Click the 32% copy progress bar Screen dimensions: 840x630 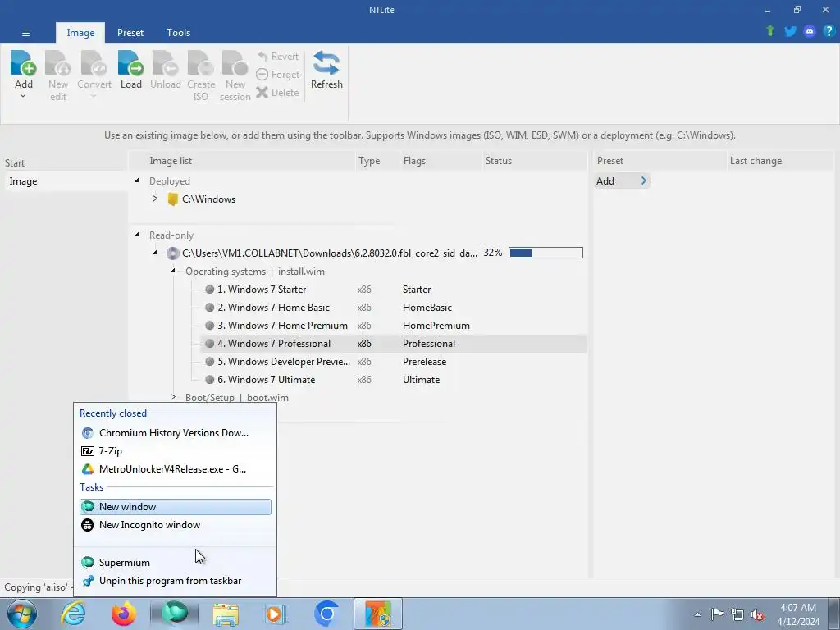(546, 253)
